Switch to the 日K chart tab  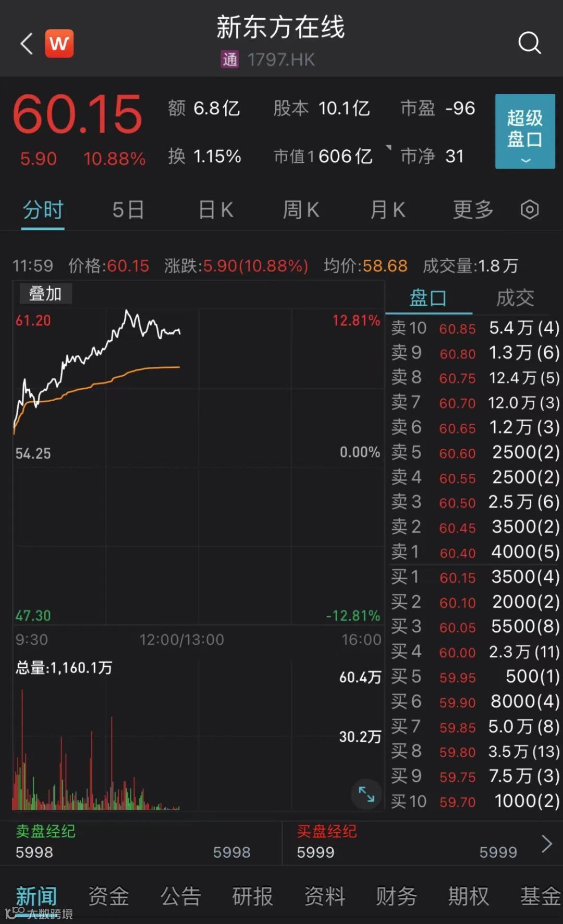[x=215, y=210]
